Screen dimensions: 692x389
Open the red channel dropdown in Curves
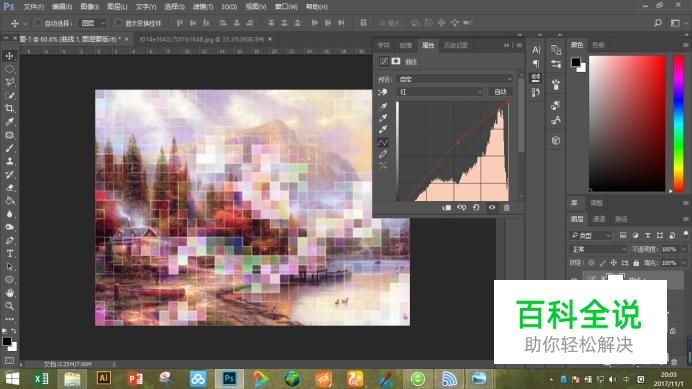pyautogui.click(x=440, y=92)
